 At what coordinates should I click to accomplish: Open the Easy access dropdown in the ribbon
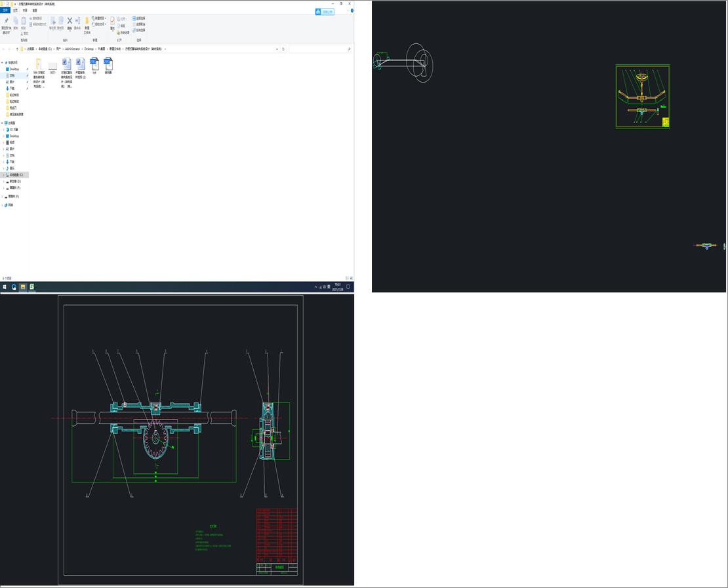click(99, 24)
